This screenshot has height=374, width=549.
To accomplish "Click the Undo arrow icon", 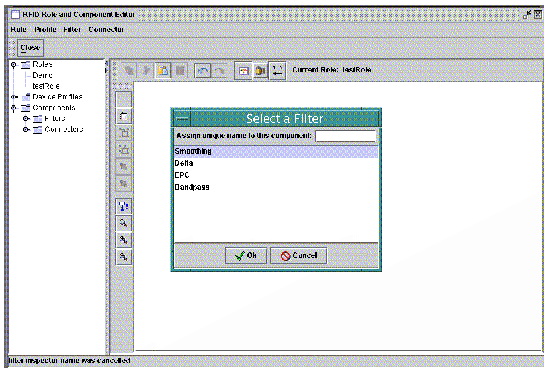I will coord(203,71).
